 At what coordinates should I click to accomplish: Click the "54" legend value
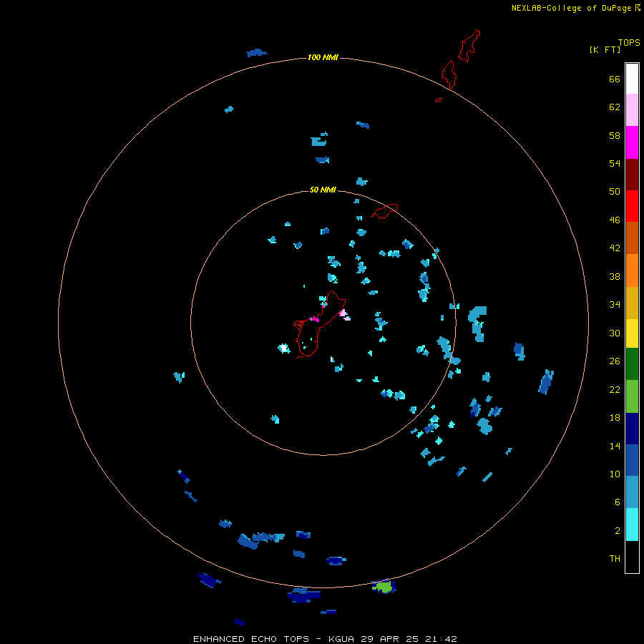(615, 163)
